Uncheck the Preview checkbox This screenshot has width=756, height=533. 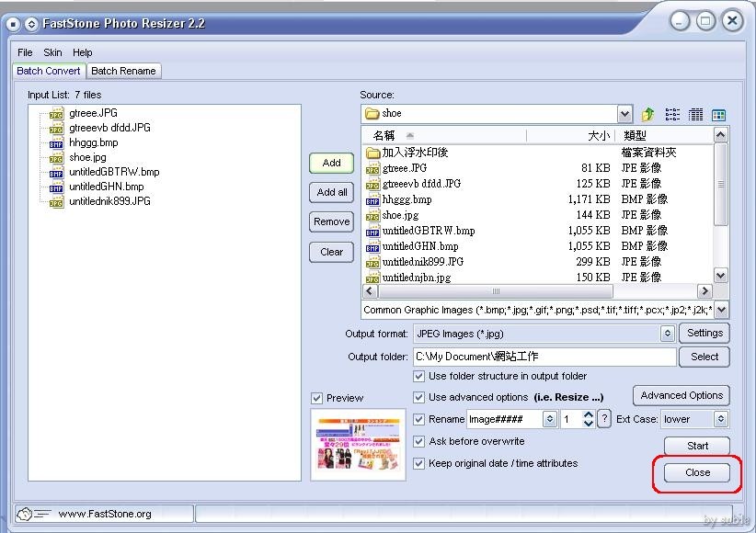[317, 398]
